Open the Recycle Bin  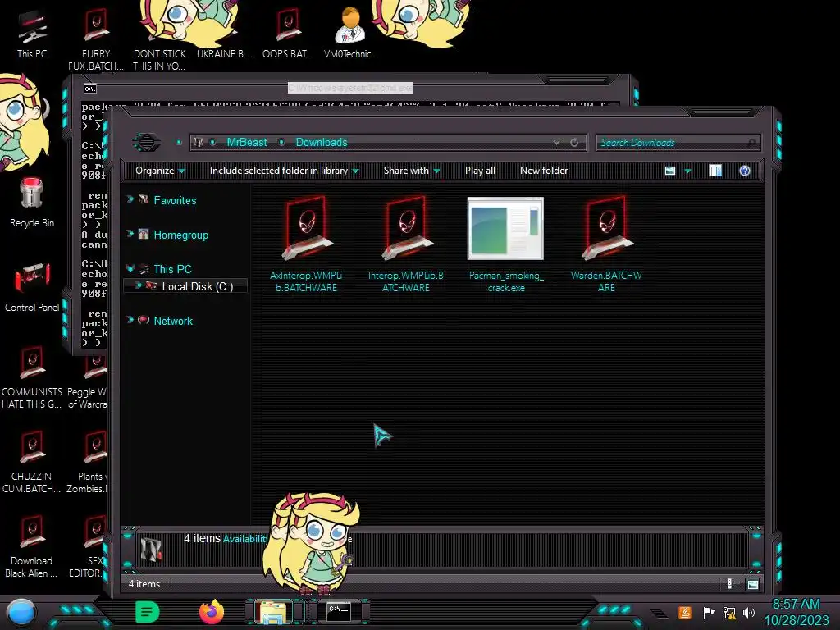pos(32,203)
